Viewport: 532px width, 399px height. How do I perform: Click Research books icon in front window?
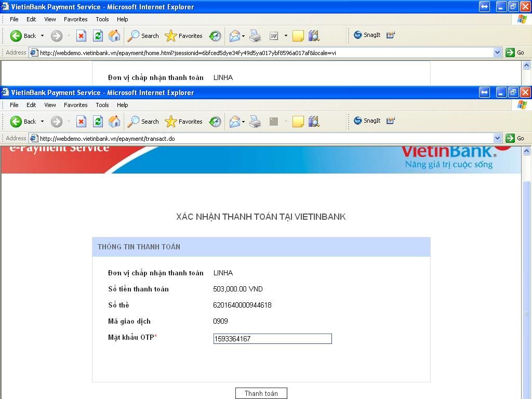314,122
